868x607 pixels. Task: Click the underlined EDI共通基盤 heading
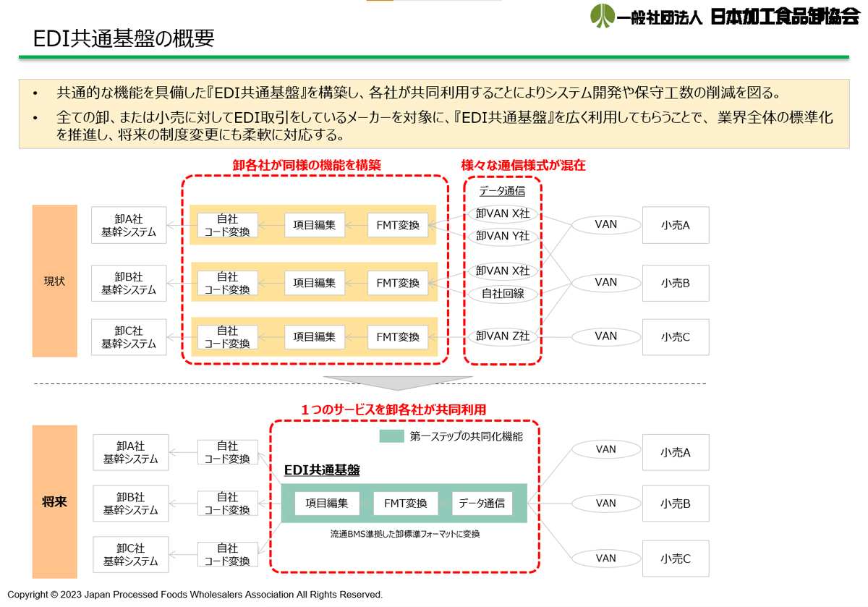click(x=321, y=470)
